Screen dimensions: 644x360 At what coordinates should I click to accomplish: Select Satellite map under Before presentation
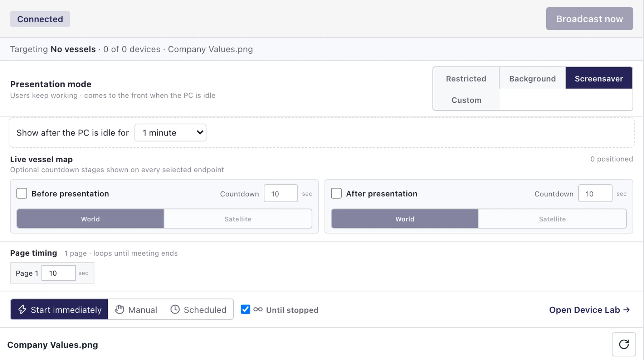[238, 219]
